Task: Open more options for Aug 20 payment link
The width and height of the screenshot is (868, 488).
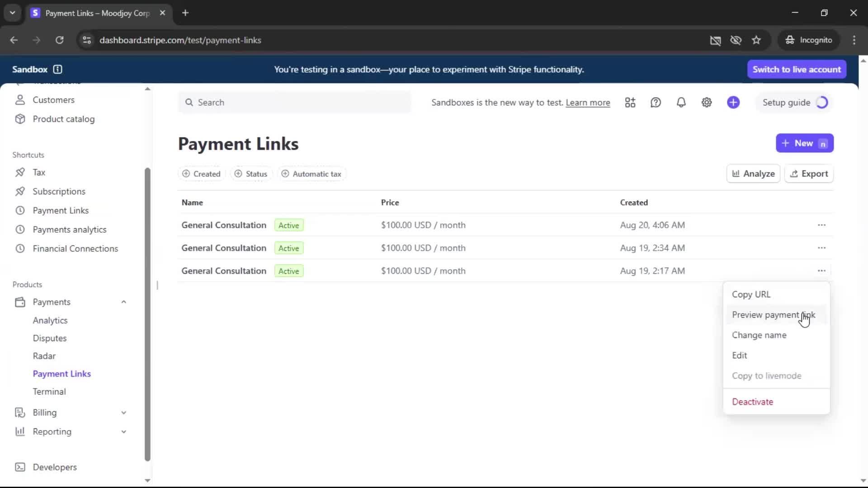Action: pos(821,225)
